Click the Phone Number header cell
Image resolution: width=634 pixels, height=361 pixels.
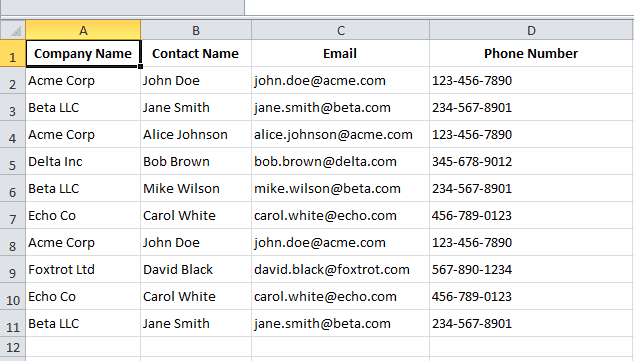[x=532, y=53]
